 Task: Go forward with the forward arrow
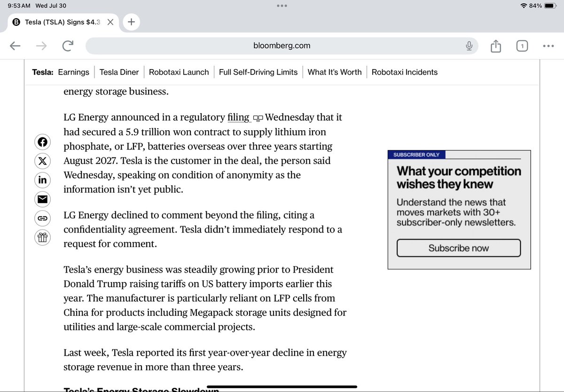click(41, 46)
